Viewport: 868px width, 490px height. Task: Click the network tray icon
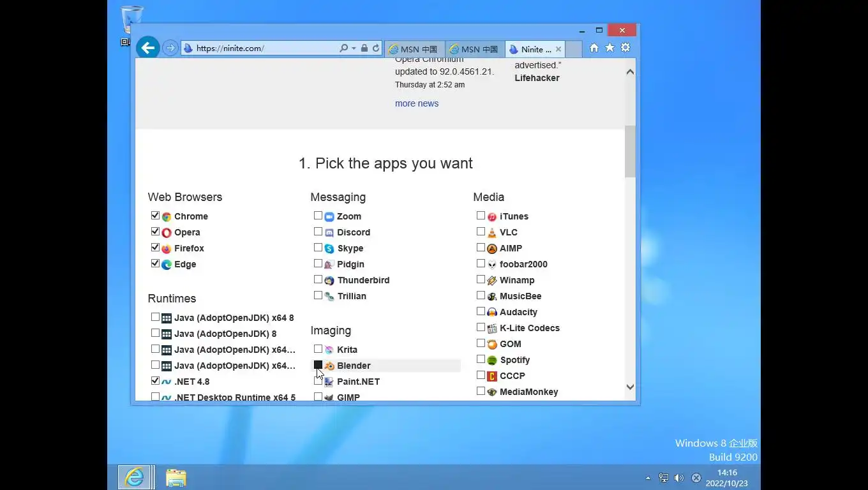click(664, 478)
